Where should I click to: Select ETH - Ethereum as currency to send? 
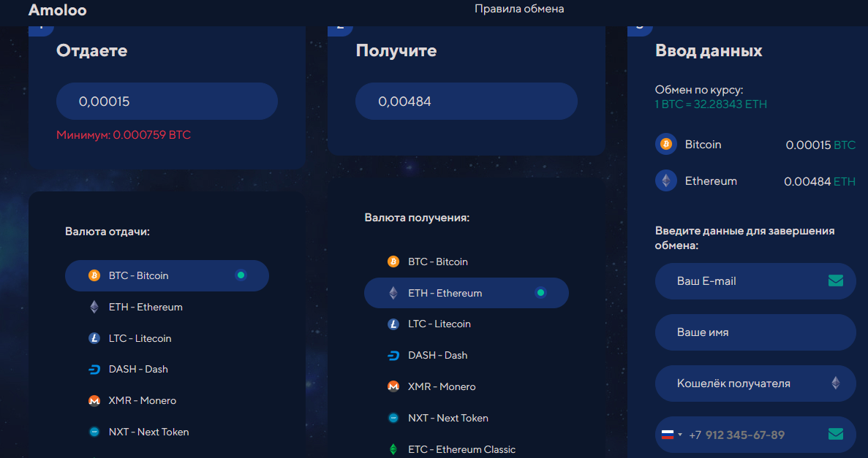[x=167, y=307]
